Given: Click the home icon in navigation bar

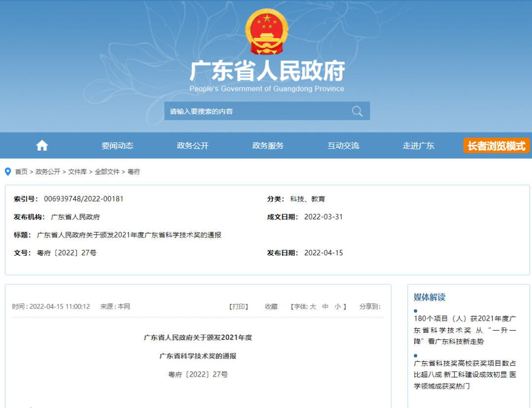Looking at the screenshot, I should point(42,145).
